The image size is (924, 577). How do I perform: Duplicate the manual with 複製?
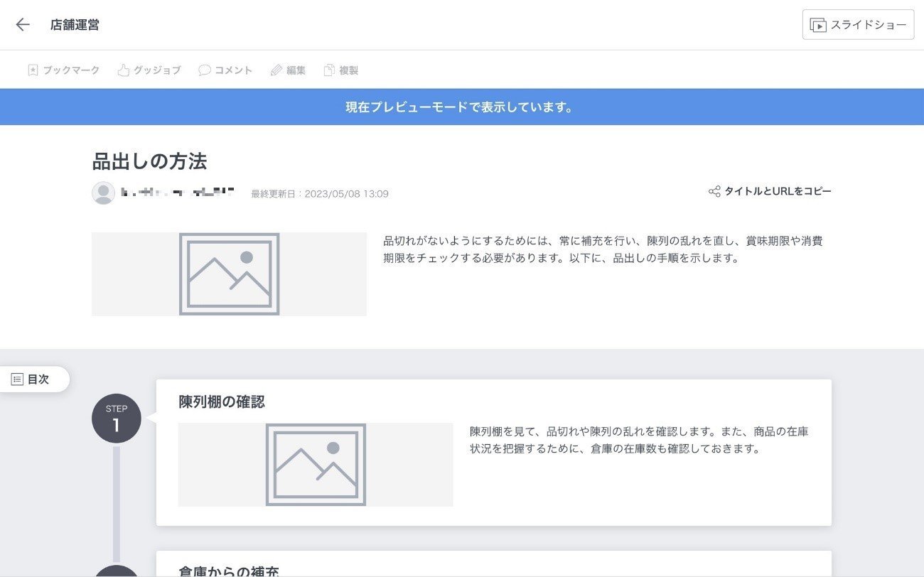pos(340,70)
